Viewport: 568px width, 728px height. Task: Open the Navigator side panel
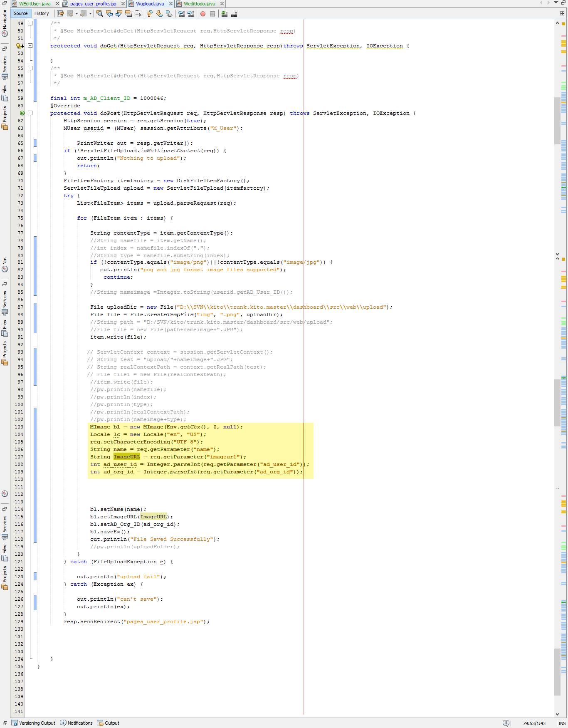click(x=5, y=24)
